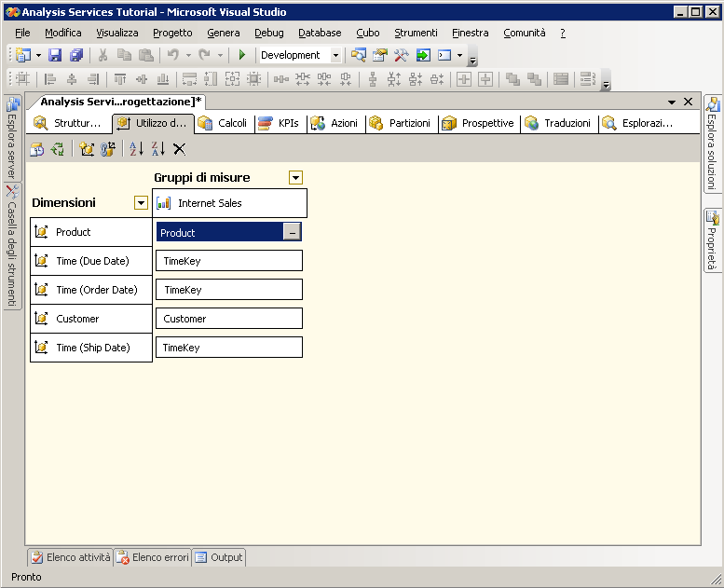The image size is (724, 588).
Task: Sort descending with the Z-A icon
Action: [157, 149]
